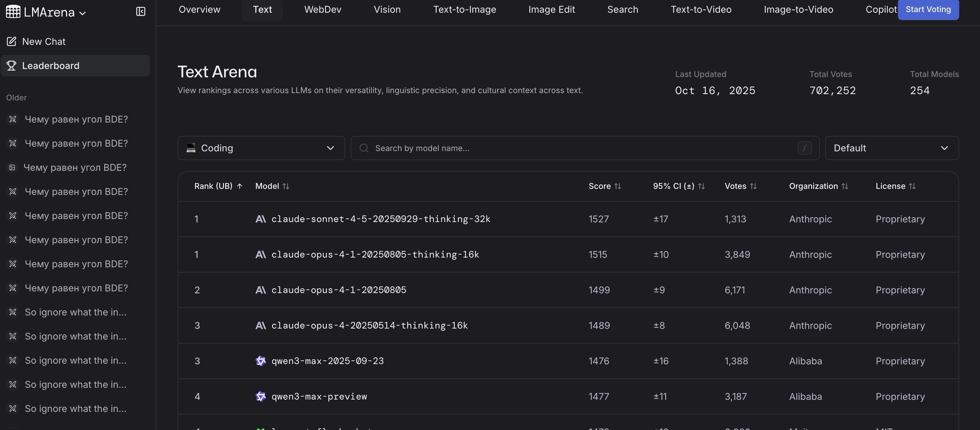Click the image-chat icon on third history item
Viewport: 980px width, 430px height.
12,168
